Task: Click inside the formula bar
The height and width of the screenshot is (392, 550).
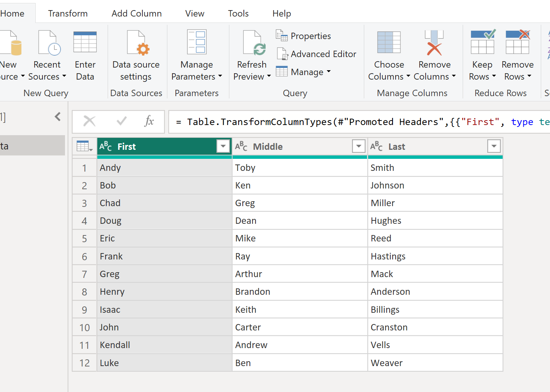Action: 338,121
